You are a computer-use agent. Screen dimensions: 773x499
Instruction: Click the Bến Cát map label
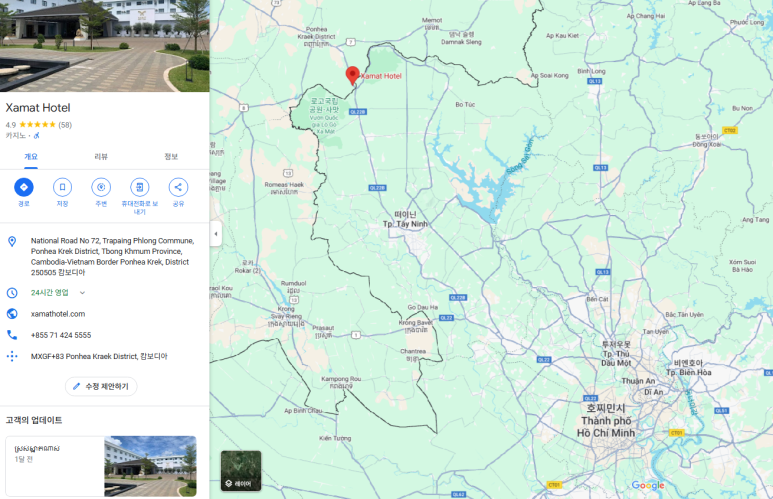[x=597, y=299]
